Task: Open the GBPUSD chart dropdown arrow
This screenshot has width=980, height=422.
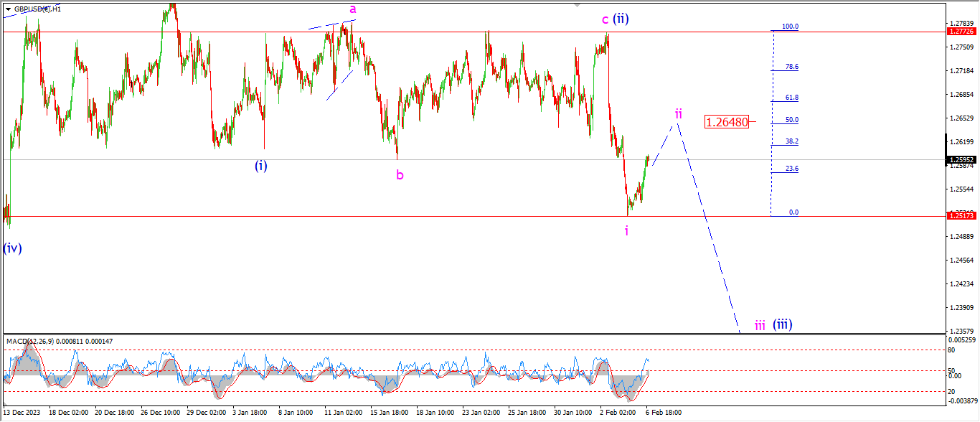Action: 8,9
